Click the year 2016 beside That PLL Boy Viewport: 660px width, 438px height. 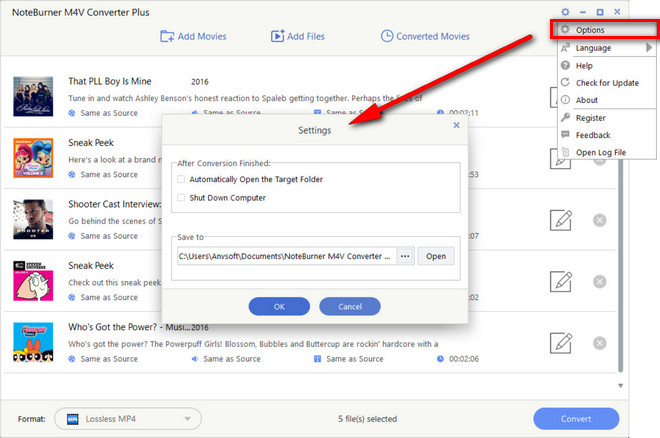point(200,82)
